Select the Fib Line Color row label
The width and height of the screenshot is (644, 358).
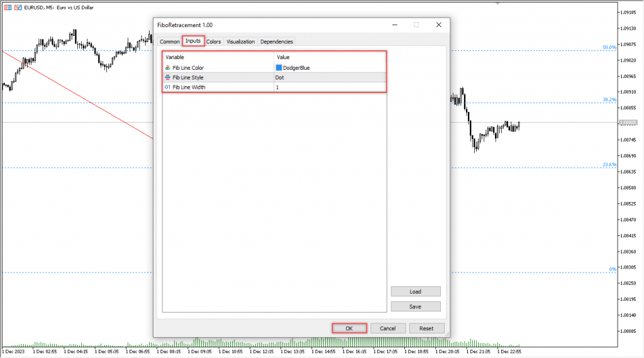pyautogui.click(x=188, y=68)
